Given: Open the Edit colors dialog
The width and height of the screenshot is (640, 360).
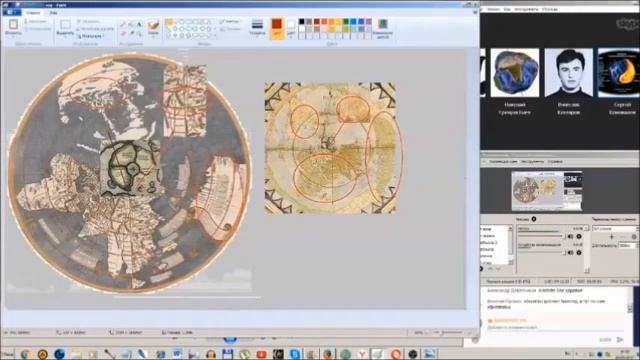Looking at the screenshot, I should (382, 29).
